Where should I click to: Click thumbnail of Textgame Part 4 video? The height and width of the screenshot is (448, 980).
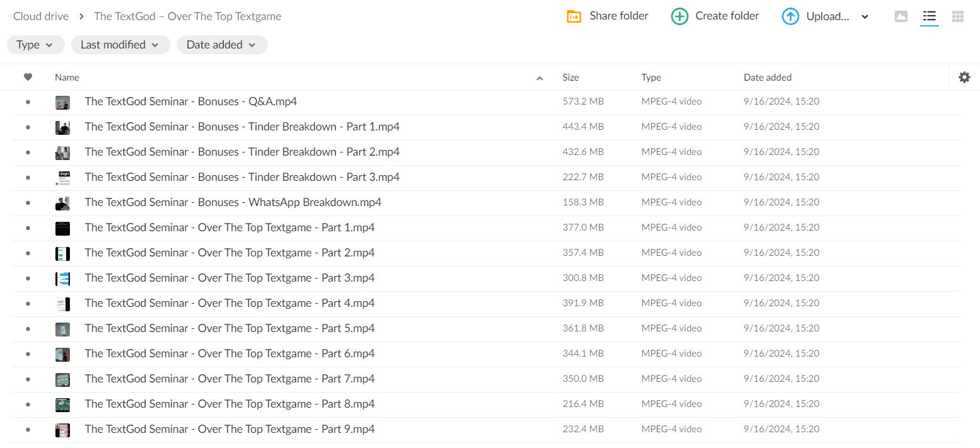[x=62, y=304]
